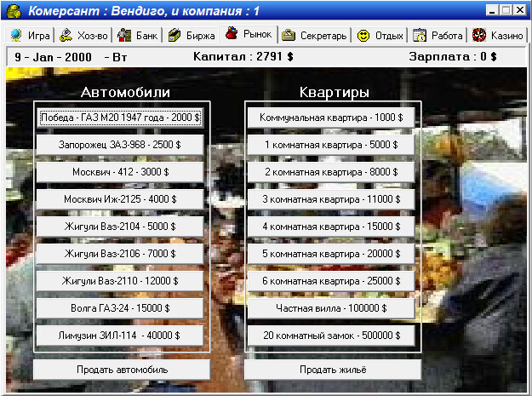Buy Москвич-412 for 3000 $
Viewport: 532px width, 396px height.
(120, 172)
